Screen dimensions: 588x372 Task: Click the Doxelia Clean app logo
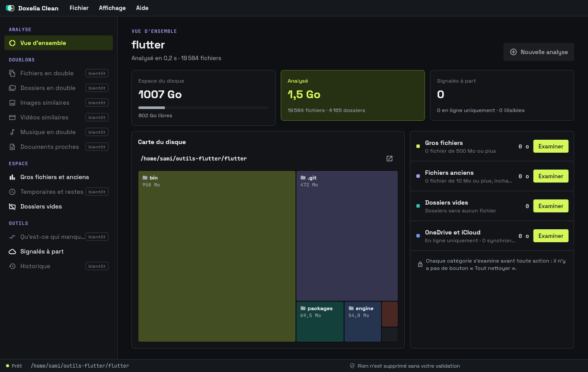coord(10,8)
